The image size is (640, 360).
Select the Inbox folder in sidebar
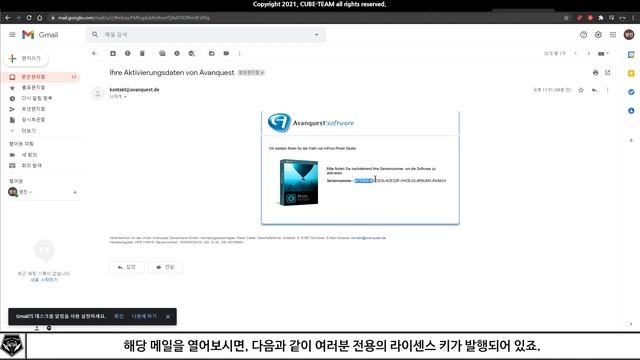(x=41, y=77)
